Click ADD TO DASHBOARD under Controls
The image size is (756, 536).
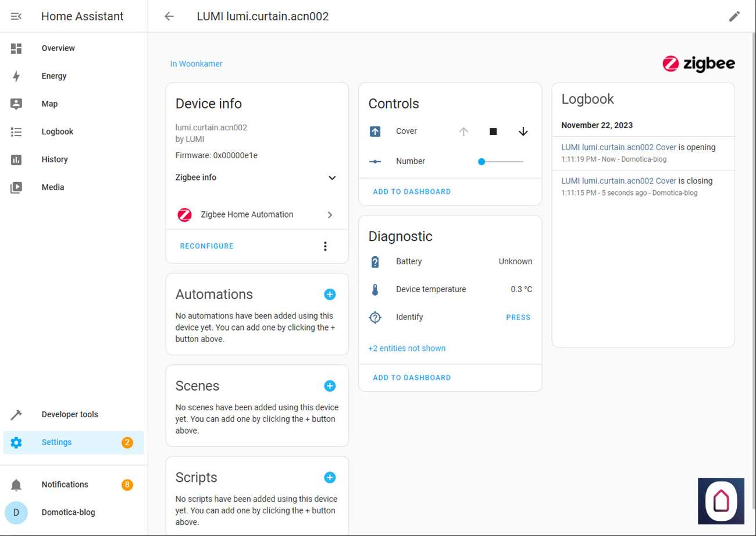tap(412, 191)
